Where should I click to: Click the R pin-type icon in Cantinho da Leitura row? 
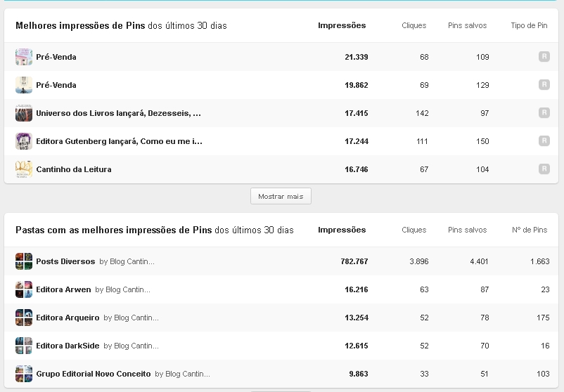coord(544,169)
